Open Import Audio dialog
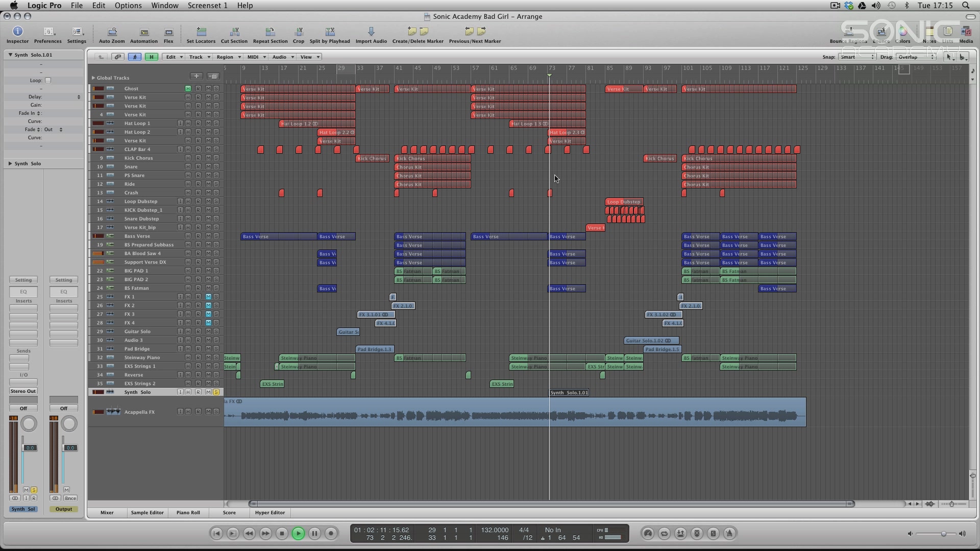The image size is (980, 551). point(371,35)
